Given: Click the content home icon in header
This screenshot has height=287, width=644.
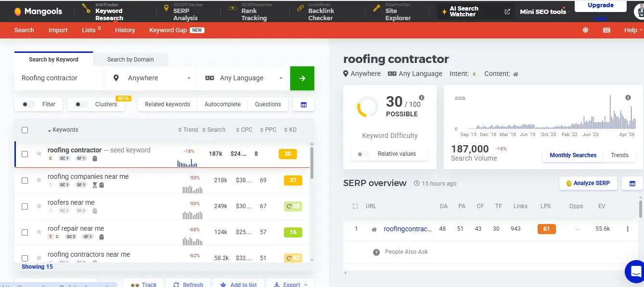Looking at the screenshot, I should click(515, 74).
